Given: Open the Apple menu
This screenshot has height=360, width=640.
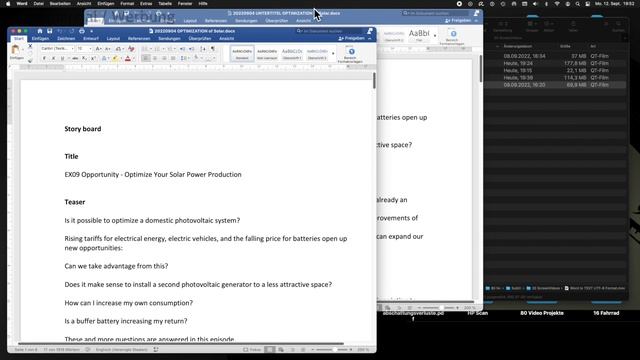Looking at the screenshot, I should [8, 3].
